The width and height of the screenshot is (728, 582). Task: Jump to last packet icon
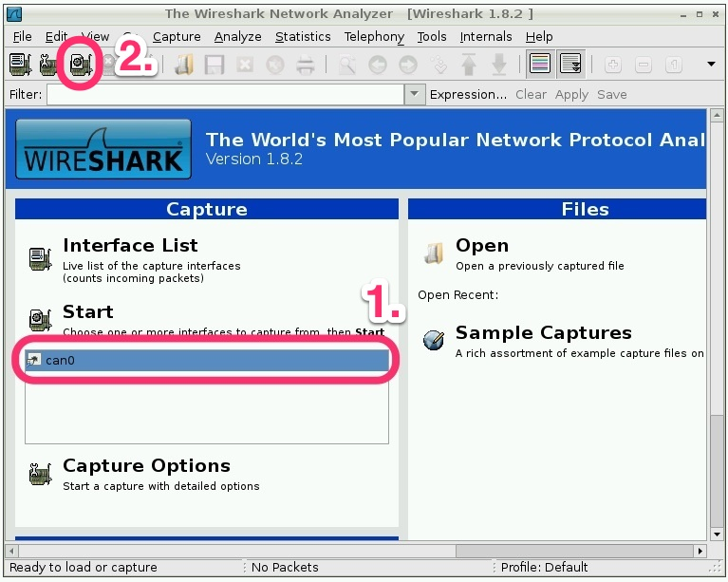pyautogui.click(x=499, y=65)
